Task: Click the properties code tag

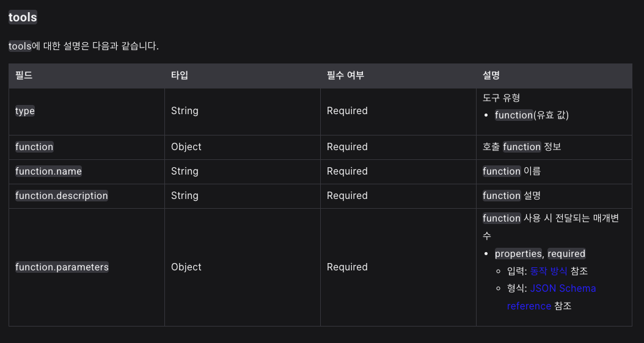Action: [518, 253]
